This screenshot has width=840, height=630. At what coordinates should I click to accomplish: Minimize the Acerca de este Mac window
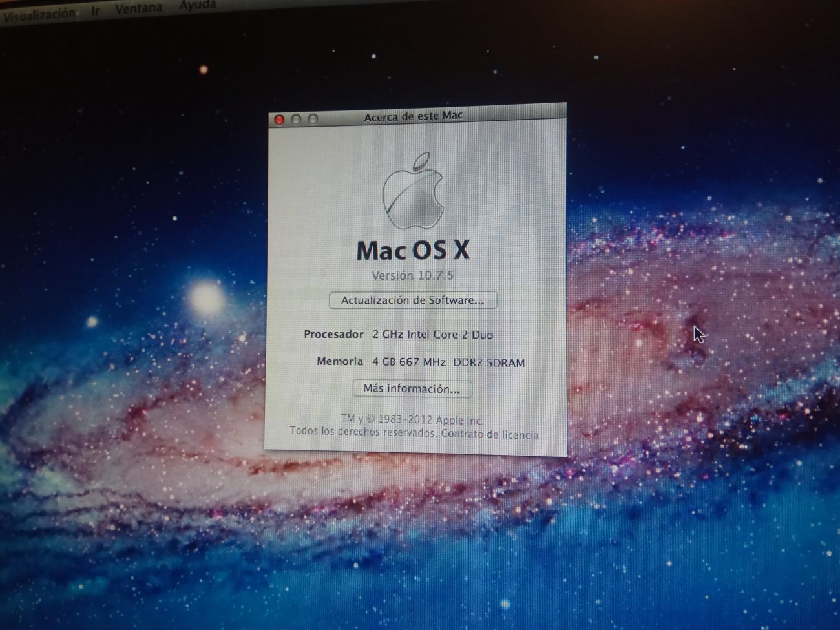tap(297, 119)
